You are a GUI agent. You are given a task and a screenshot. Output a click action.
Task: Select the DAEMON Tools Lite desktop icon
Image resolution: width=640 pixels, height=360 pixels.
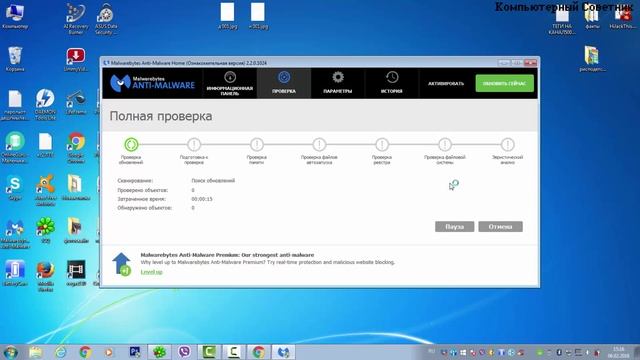click(x=45, y=104)
